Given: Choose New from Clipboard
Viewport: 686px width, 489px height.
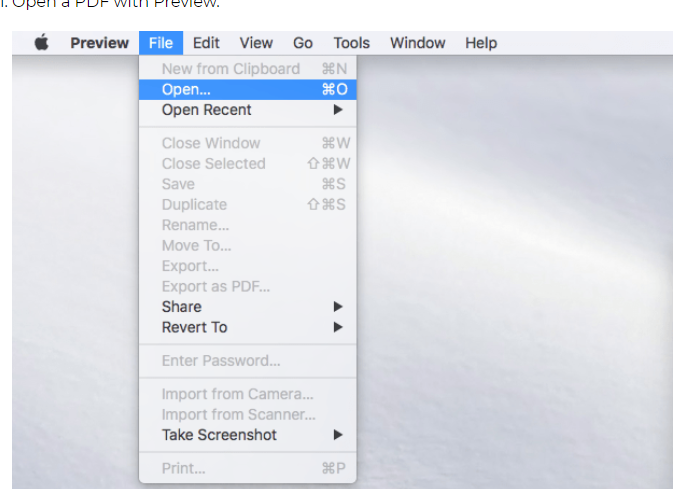Looking at the screenshot, I should click(x=248, y=69).
